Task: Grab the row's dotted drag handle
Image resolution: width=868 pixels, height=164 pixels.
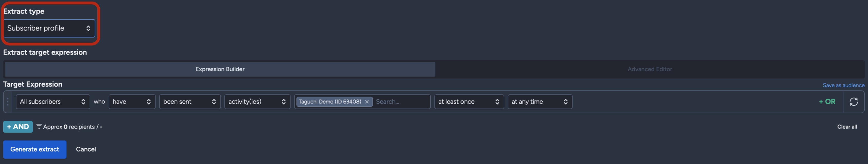Action: coord(7,102)
